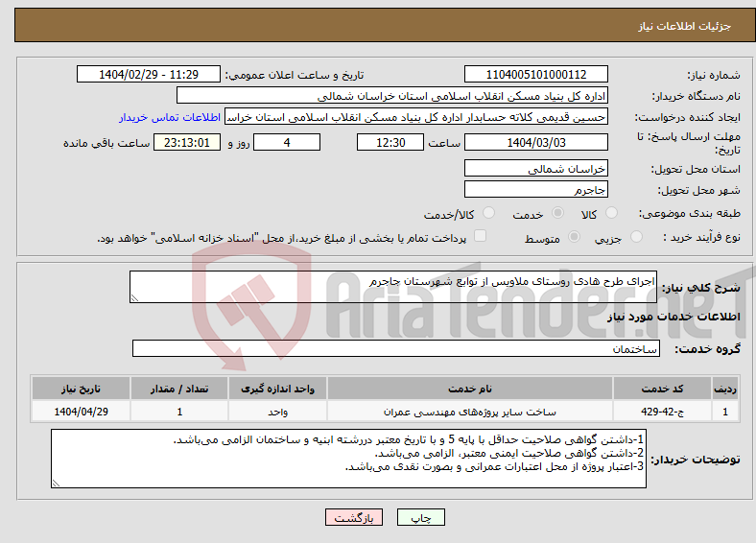Click the delivery province field خراسان شمالی
The width and height of the screenshot is (756, 543).
point(535,168)
